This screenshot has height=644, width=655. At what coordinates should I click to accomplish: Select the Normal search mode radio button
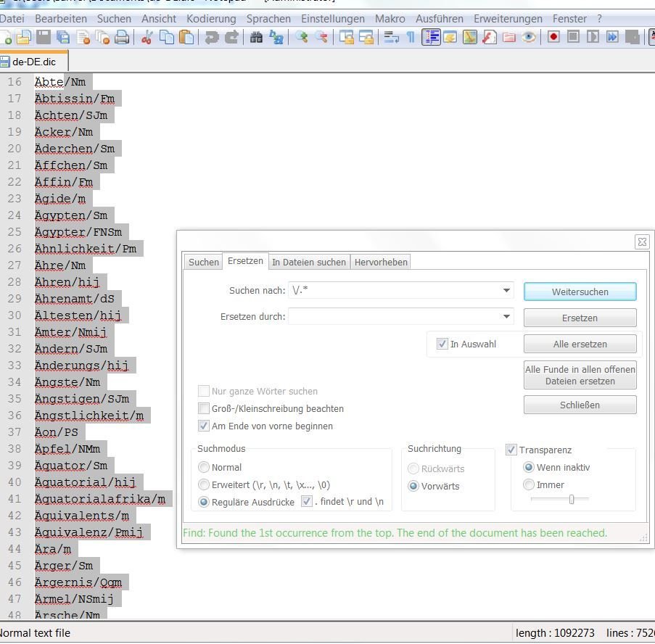tap(203, 467)
